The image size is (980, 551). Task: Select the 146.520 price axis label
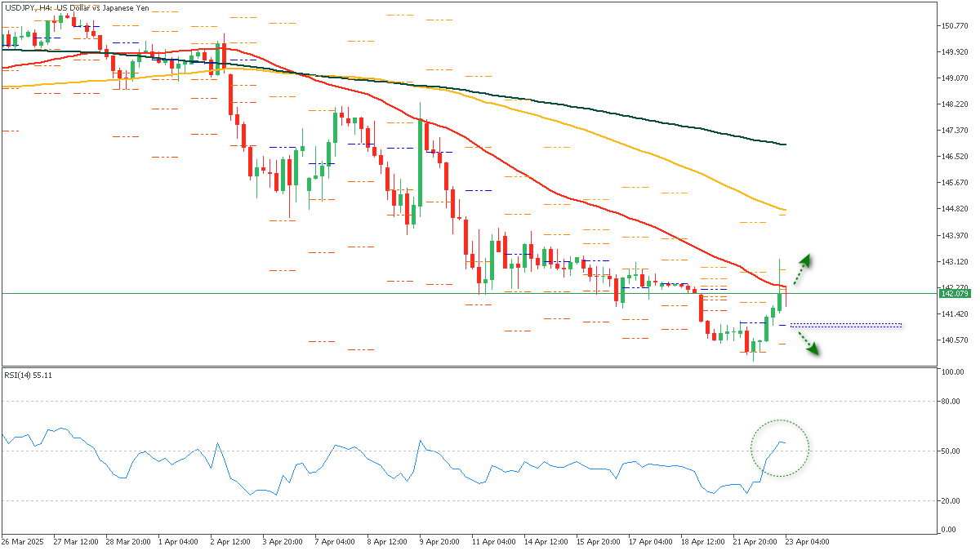click(x=953, y=157)
